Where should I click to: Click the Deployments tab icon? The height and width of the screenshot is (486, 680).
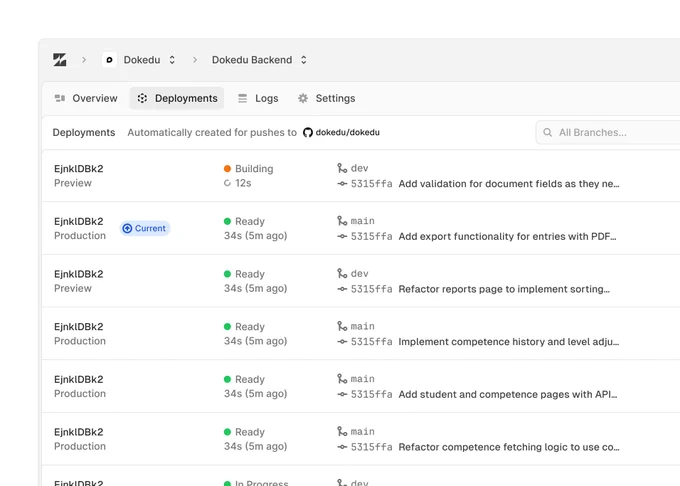142,98
